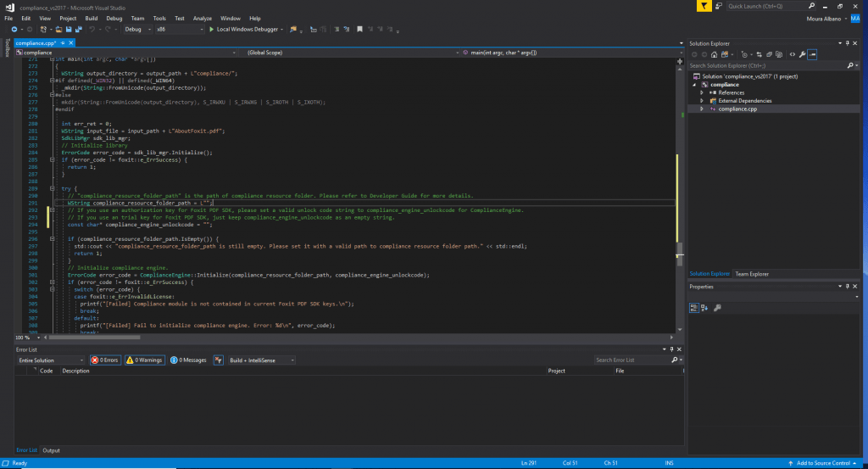
Task: Click the Save All icon
Action: [79, 30]
